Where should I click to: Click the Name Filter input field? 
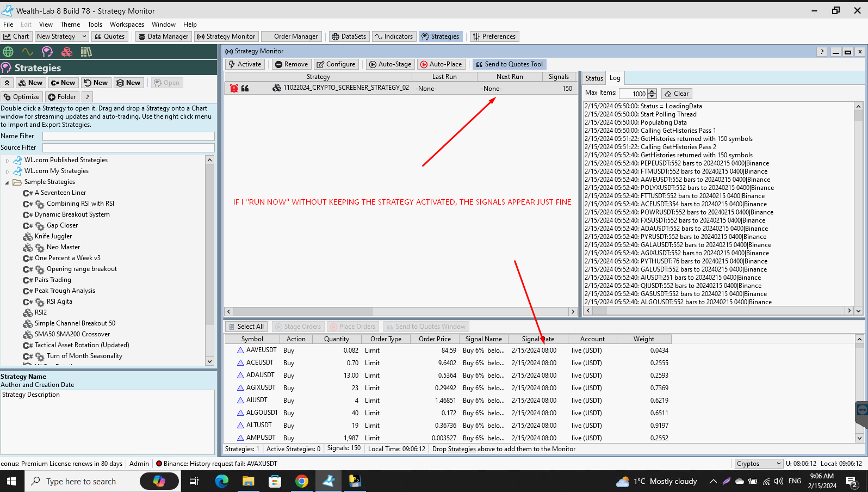pyautogui.click(x=128, y=136)
